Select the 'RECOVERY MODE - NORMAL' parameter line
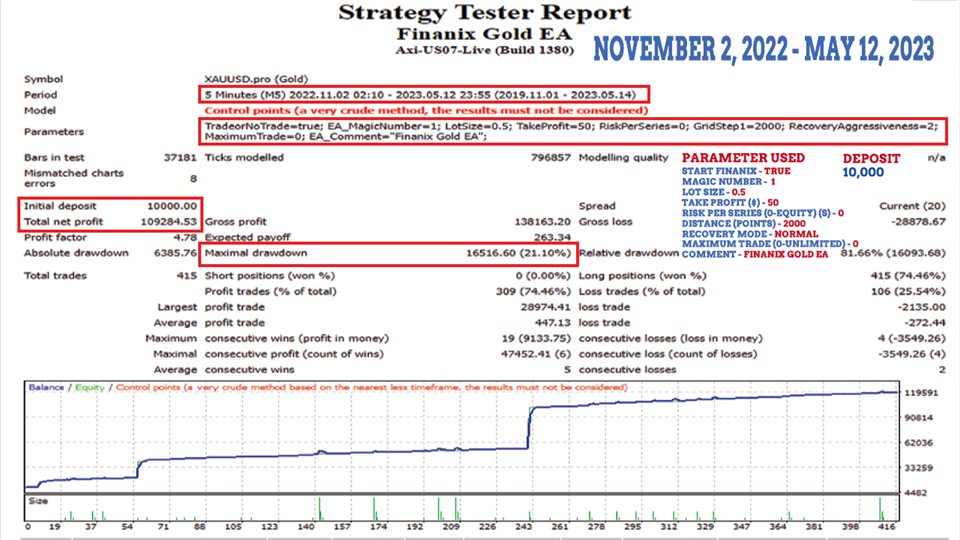The width and height of the screenshot is (960, 540). pyautogui.click(x=750, y=234)
